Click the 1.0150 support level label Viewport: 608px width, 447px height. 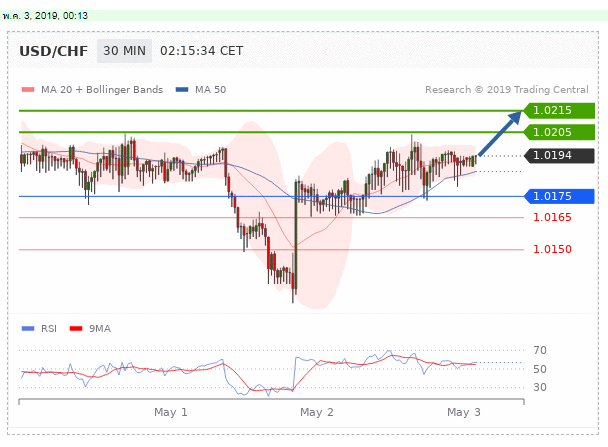[x=552, y=249]
